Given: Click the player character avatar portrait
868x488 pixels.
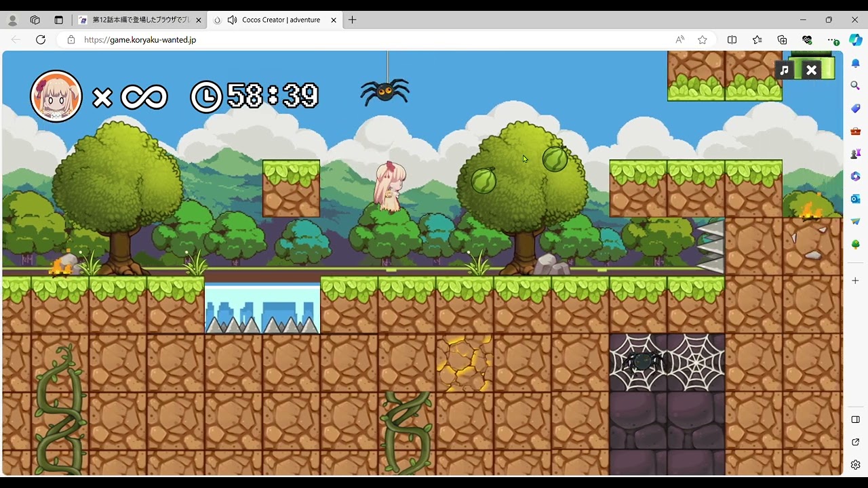Looking at the screenshot, I should pyautogui.click(x=56, y=96).
